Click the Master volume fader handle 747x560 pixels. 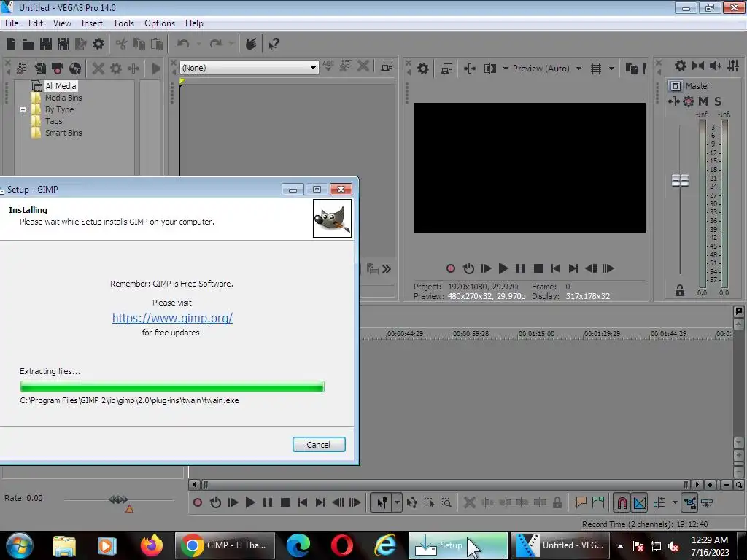(680, 180)
